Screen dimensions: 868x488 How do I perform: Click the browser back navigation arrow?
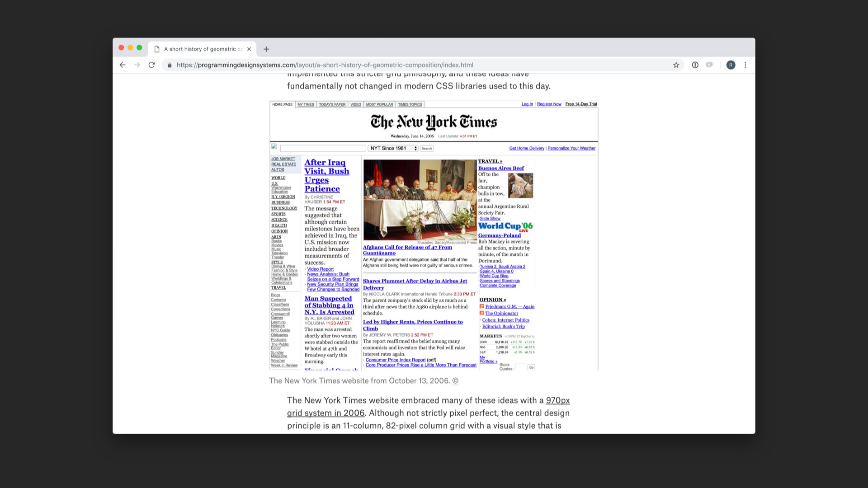(x=122, y=65)
